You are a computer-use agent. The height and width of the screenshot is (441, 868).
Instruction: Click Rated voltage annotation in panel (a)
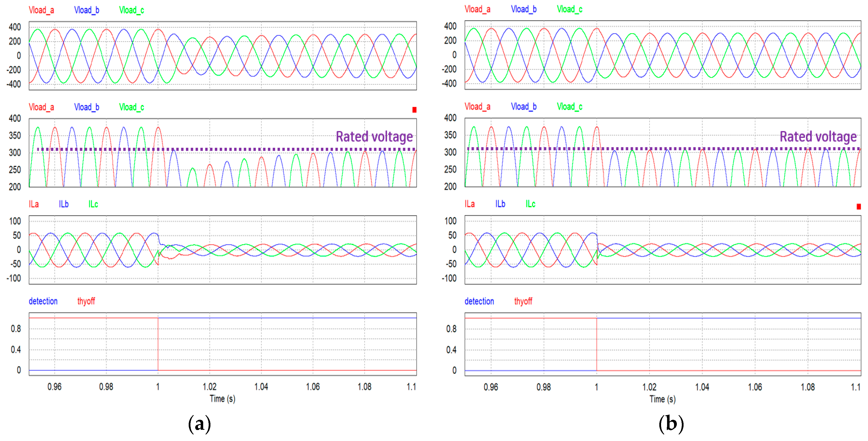[374, 136]
